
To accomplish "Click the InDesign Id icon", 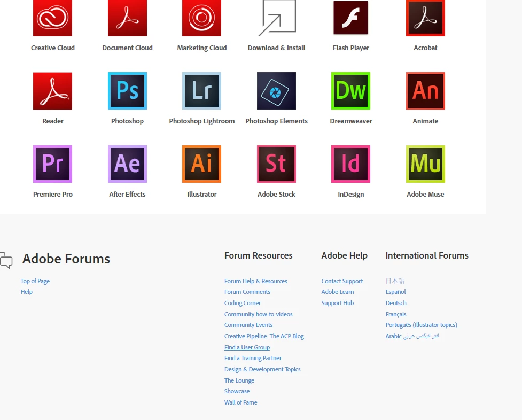I will (351, 164).
